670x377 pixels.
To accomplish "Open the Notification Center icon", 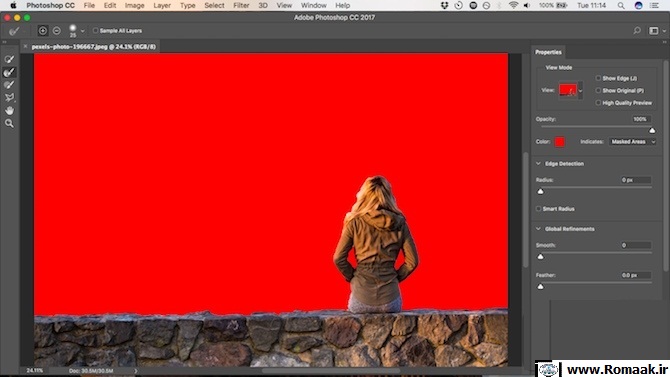I will [x=654, y=6].
